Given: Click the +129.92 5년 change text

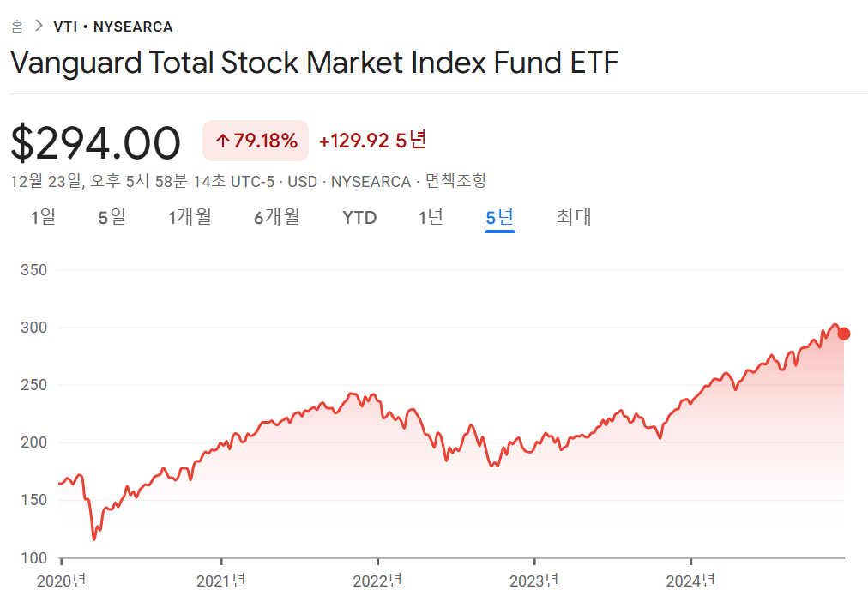Looking at the screenshot, I should click(372, 141).
